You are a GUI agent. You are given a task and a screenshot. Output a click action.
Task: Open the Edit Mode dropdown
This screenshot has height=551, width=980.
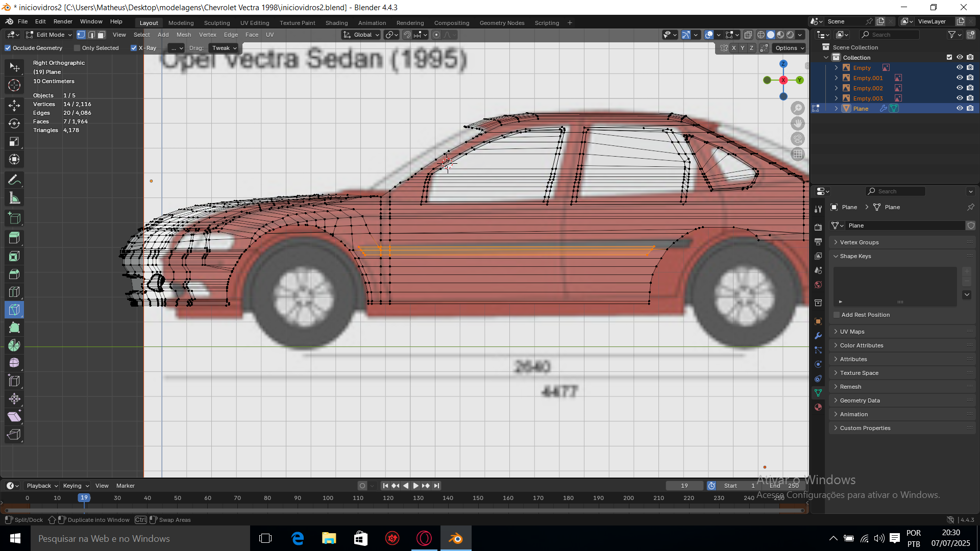pyautogui.click(x=50, y=35)
